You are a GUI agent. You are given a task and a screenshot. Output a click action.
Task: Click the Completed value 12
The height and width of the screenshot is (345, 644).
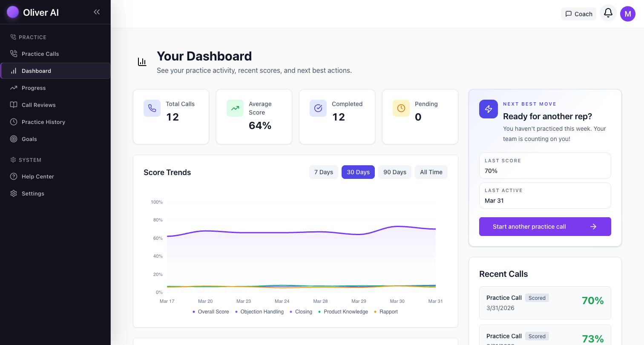pos(339,117)
